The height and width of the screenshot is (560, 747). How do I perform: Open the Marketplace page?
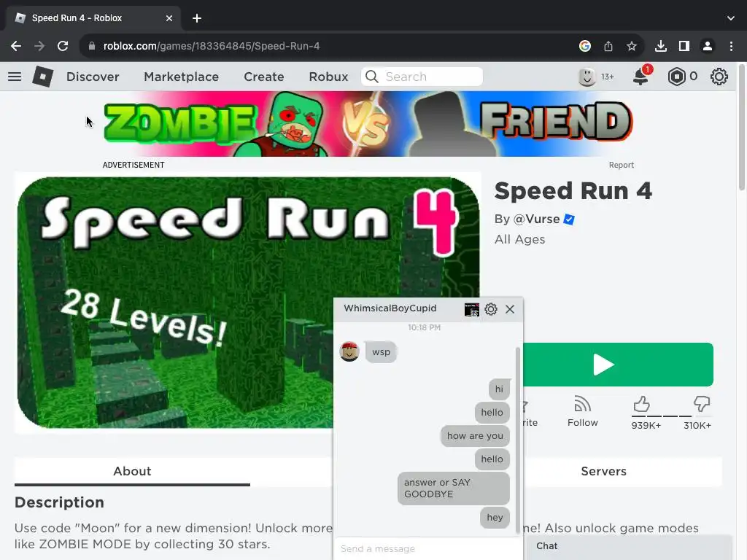(x=182, y=77)
